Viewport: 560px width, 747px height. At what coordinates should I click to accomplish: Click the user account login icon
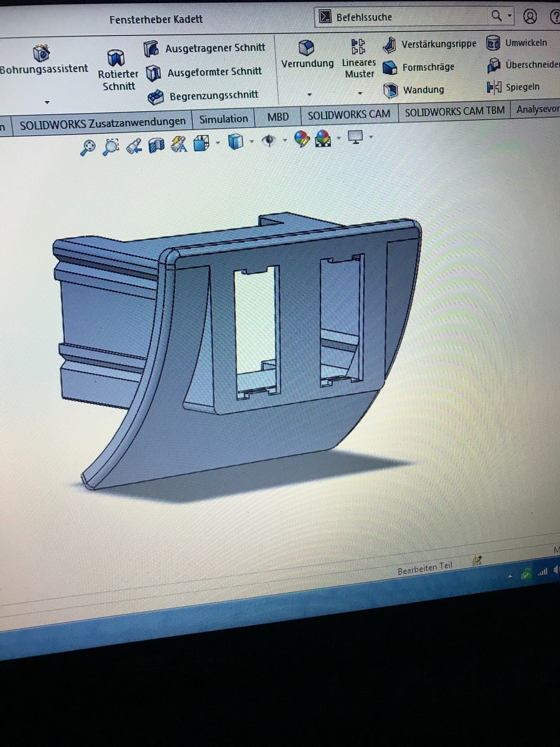coord(530,17)
